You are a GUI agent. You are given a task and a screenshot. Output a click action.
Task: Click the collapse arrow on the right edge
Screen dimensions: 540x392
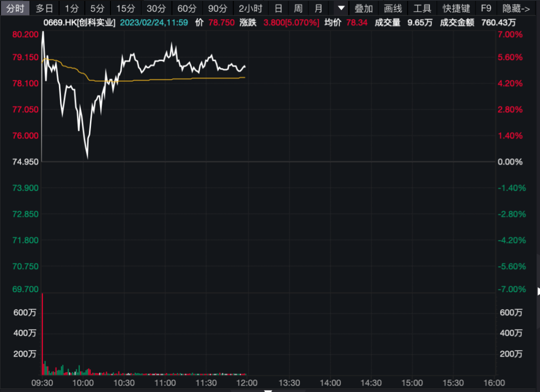(x=538, y=291)
